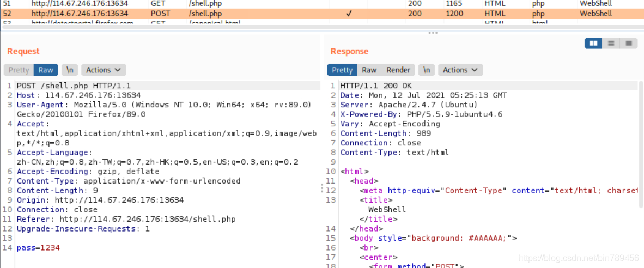
Task: Click the checkmark in row 52
Action: point(349,14)
